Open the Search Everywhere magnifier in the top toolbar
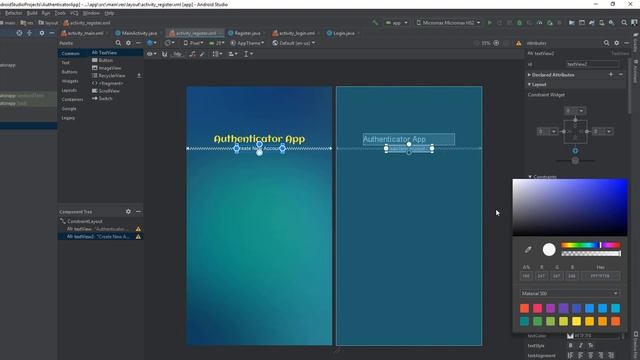The image size is (640, 360). pyautogui.click(x=624, y=23)
